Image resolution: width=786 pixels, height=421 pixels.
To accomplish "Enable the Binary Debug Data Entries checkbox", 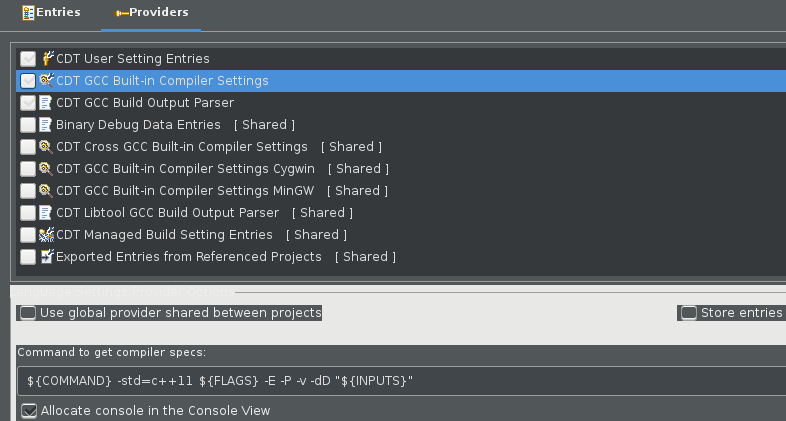I will click(x=28, y=125).
